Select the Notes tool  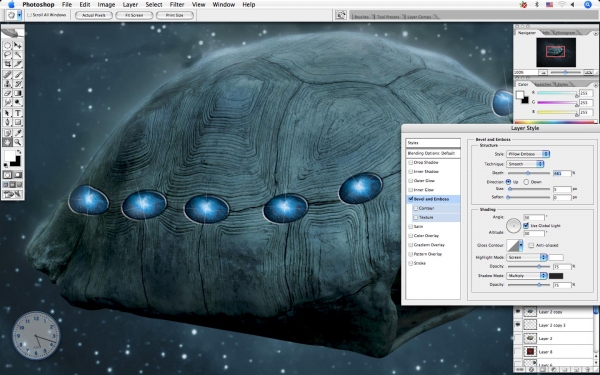pos(8,133)
